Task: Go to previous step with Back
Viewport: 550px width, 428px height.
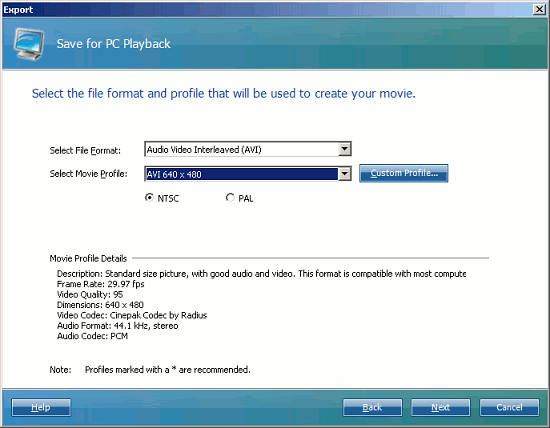Action: pos(372,407)
